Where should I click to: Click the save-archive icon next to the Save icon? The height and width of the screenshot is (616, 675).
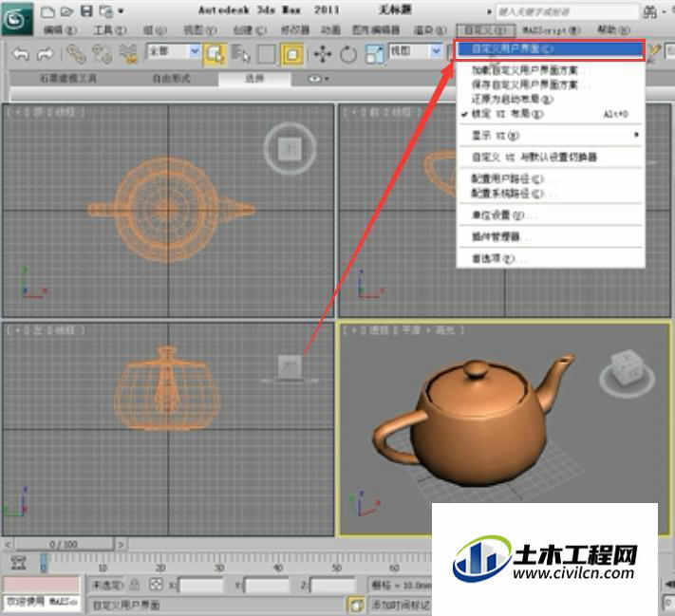point(106,11)
